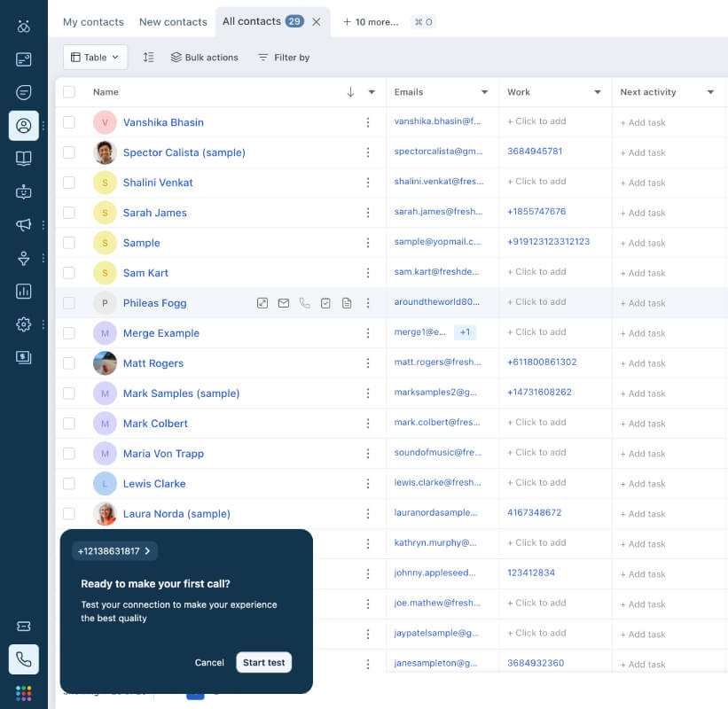The width and height of the screenshot is (728, 709).
Task: Open the three-dot menu for Sarah James
Action: click(368, 213)
